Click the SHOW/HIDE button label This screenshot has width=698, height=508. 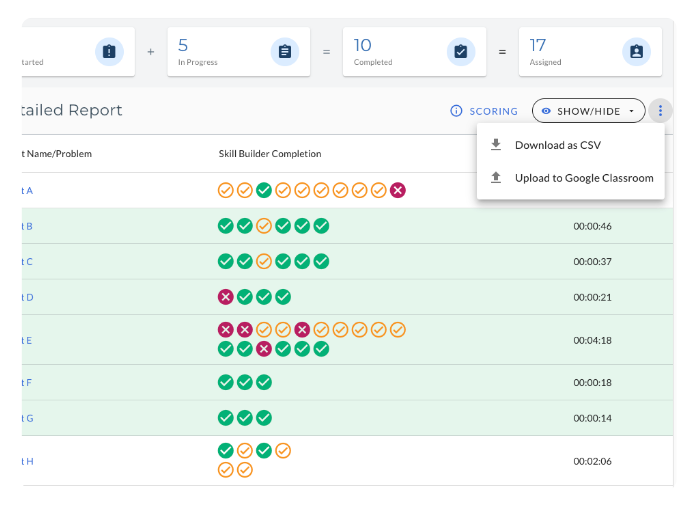588,111
